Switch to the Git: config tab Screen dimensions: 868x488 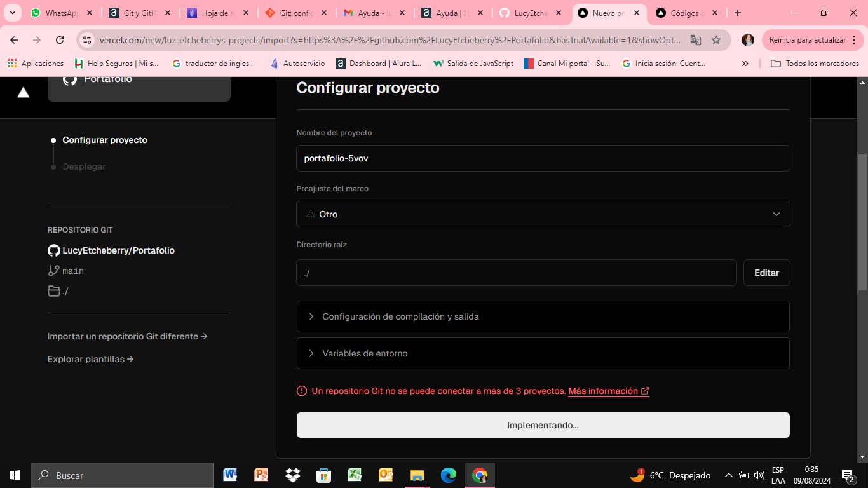(x=295, y=13)
